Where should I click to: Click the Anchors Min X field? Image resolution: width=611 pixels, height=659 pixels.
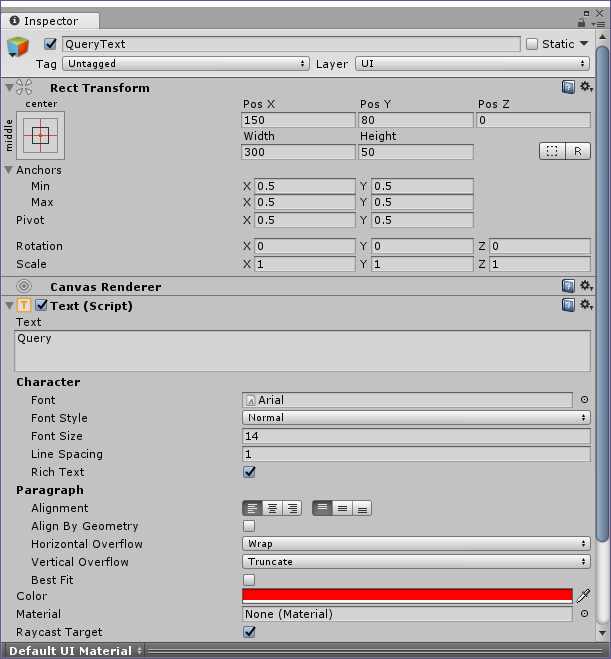pos(305,186)
